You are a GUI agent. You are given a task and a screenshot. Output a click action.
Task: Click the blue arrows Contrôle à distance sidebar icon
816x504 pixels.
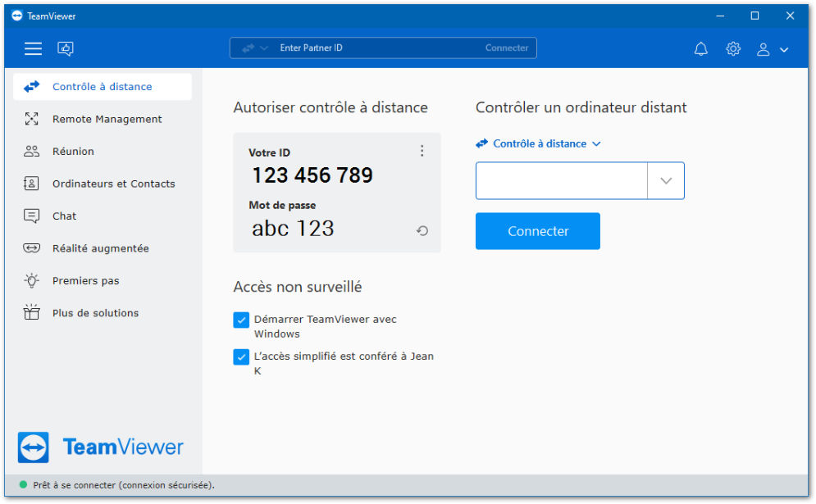coord(32,86)
